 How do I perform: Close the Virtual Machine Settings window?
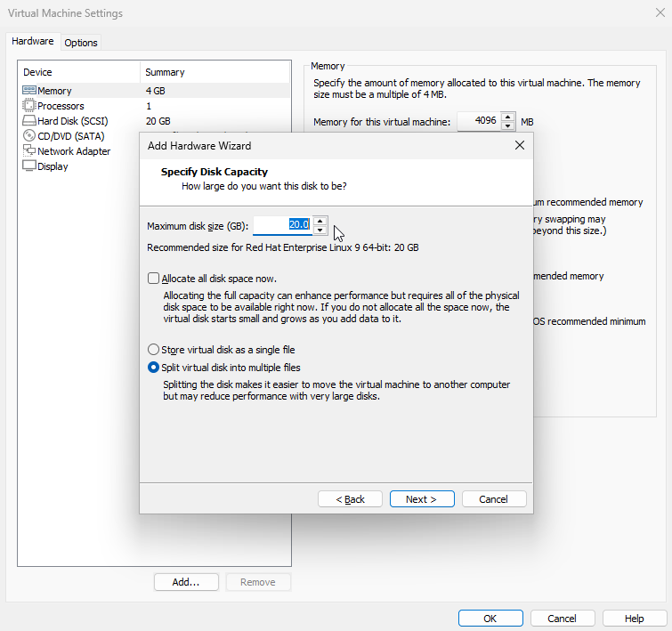657,13
